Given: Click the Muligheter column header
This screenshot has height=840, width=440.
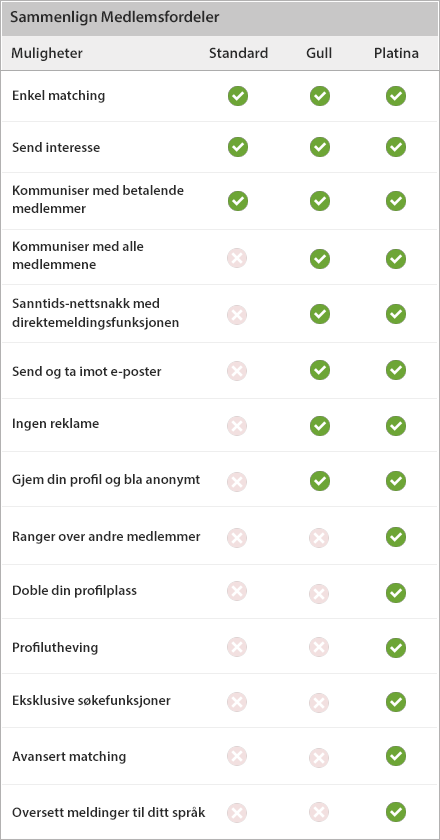Looking at the screenshot, I should [x=47, y=53].
